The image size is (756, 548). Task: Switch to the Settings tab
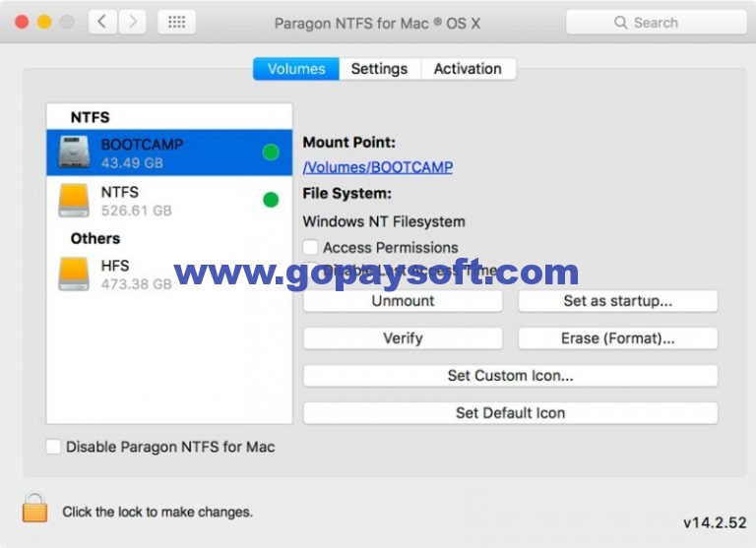[x=379, y=69]
